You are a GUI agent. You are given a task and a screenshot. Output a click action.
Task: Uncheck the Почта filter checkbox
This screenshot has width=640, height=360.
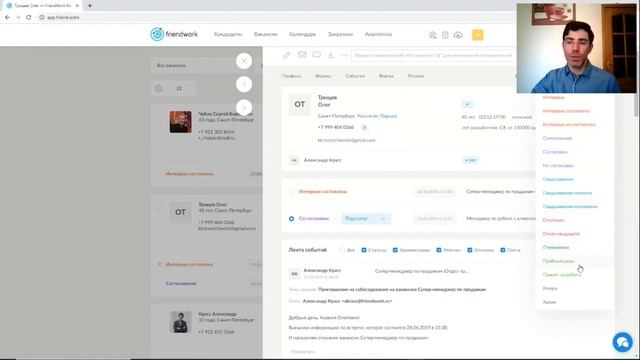pyautogui.click(x=503, y=250)
